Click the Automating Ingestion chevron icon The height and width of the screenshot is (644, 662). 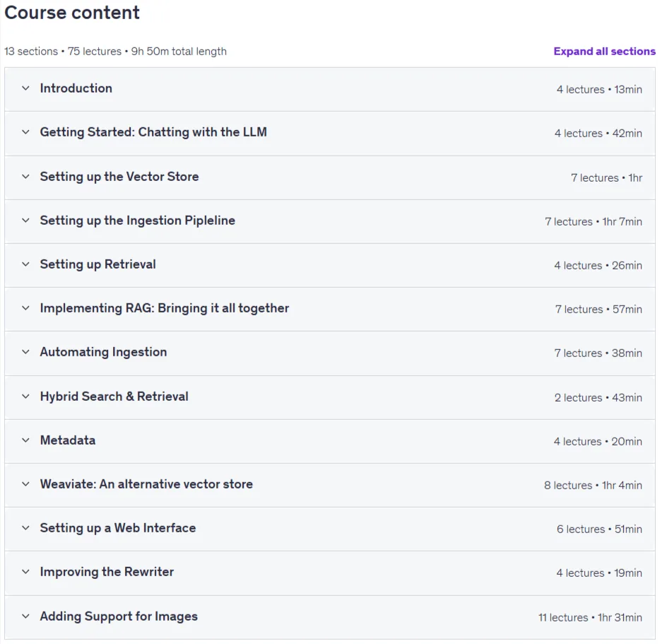[x=25, y=353]
